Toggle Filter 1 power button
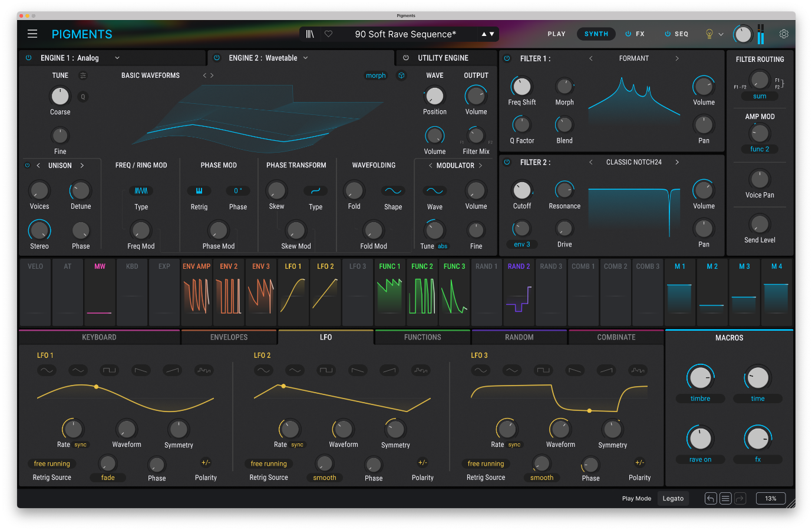This screenshot has height=530, width=812. [507, 58]
